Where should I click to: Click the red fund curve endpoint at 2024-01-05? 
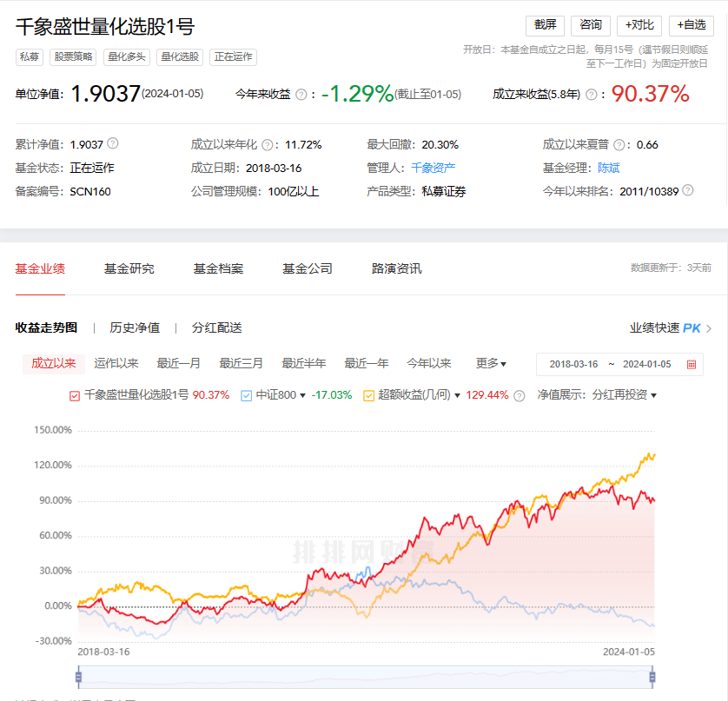(653, 501)
